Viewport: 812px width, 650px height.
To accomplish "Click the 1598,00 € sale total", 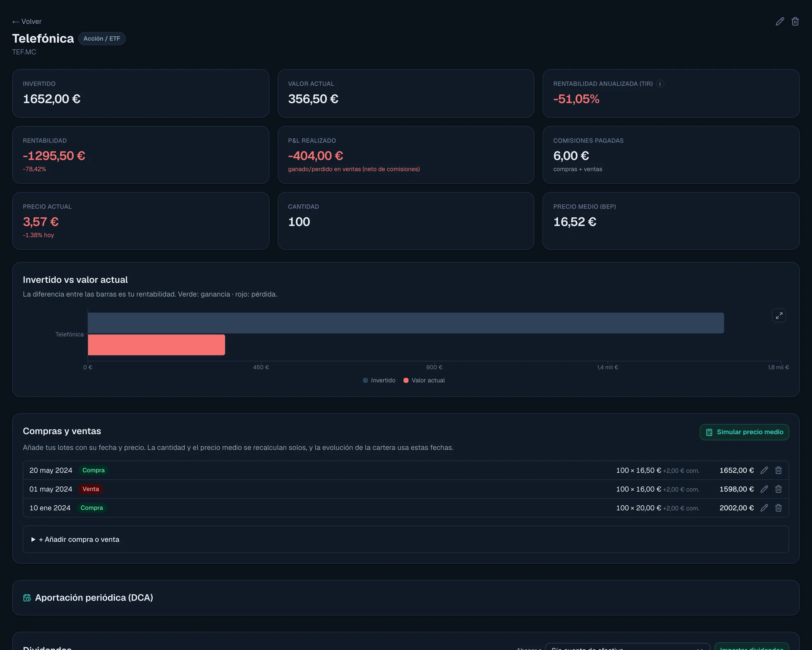I will tap(736, 489).
